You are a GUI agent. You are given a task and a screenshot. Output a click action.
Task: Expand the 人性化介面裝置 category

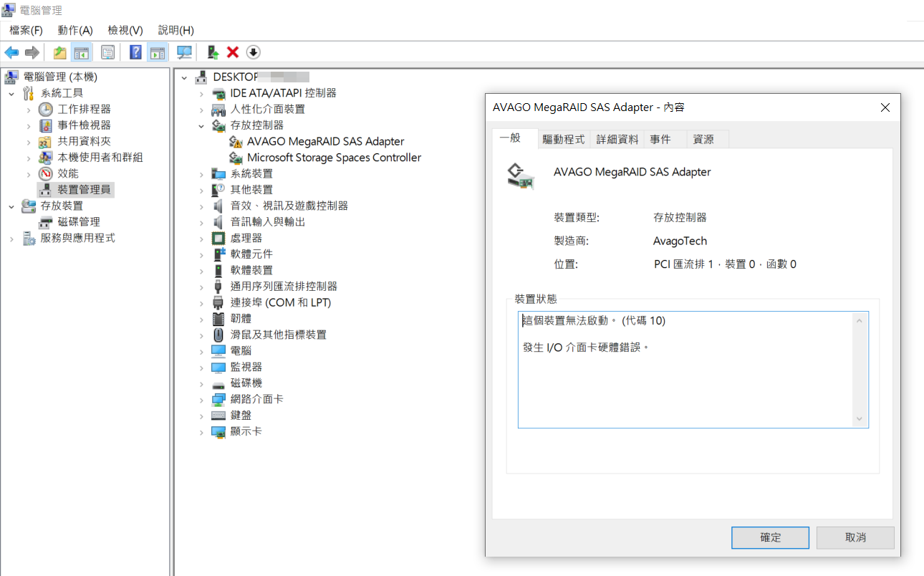coord(202,110)
